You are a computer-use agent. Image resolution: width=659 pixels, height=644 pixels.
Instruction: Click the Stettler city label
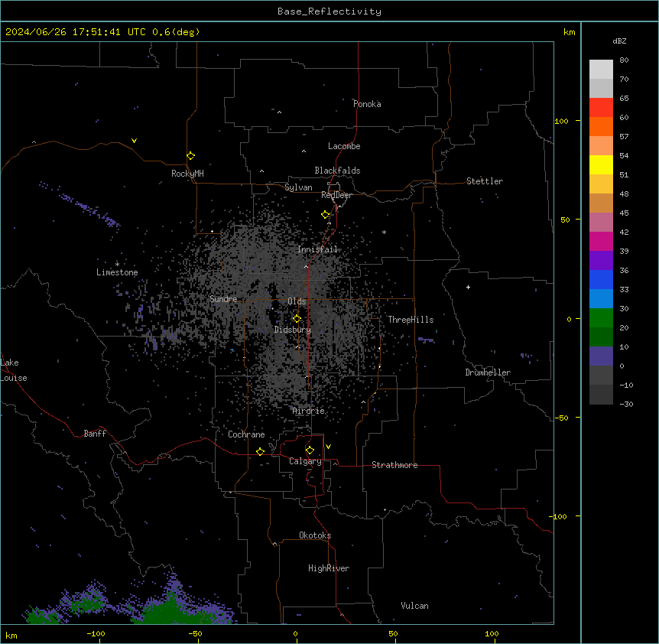point(485,181)
